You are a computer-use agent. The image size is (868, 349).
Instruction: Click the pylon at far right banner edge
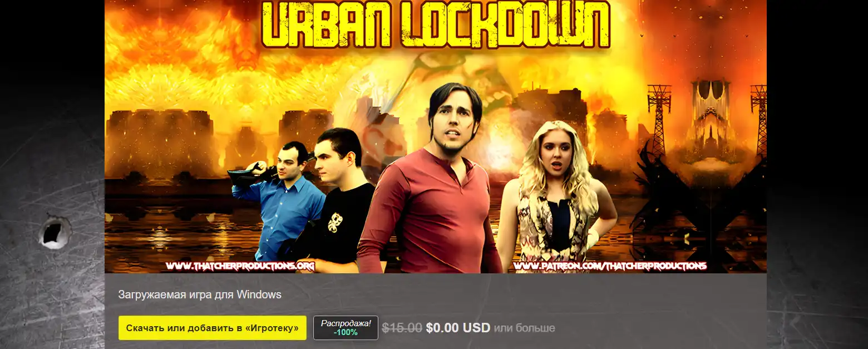pyautogui.click(x=759, y=120)
